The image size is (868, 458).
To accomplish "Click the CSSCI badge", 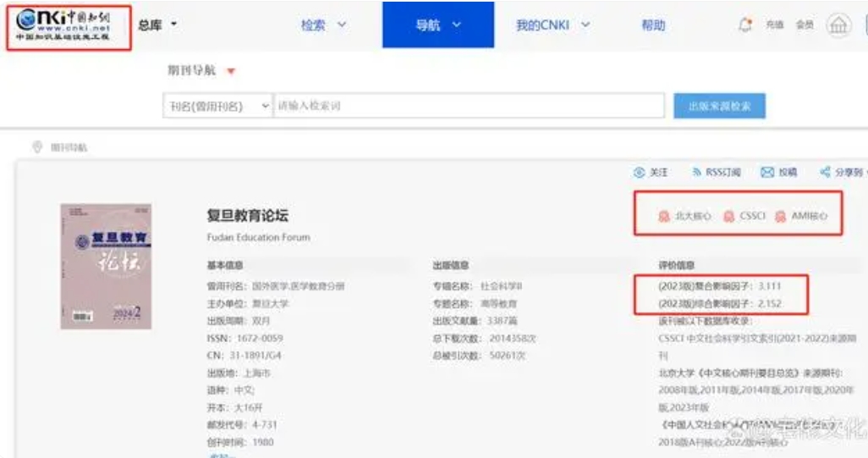I will click(x=744, y=216).
